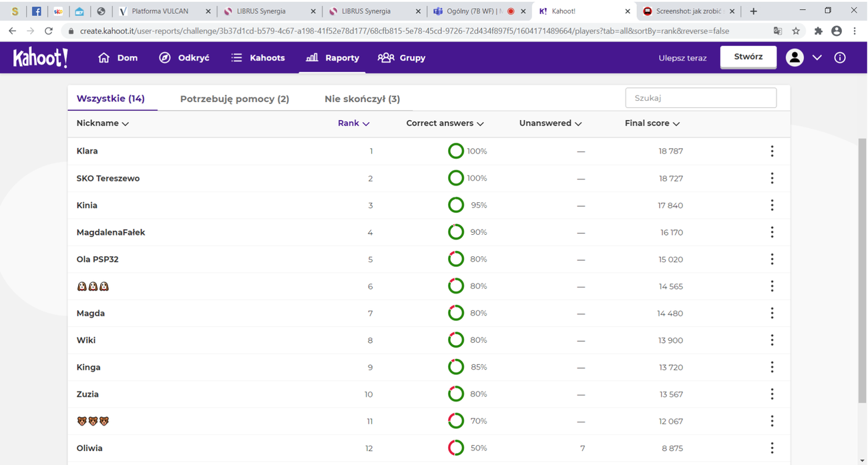Select player Kinia in the list
This screenshot has height=465, width=868.
[87, 205]
